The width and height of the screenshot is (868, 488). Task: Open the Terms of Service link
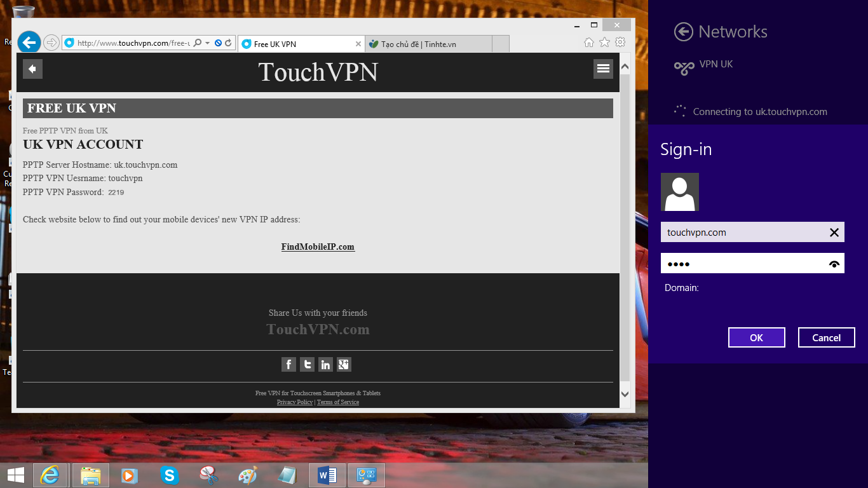(x=338, y=402)
